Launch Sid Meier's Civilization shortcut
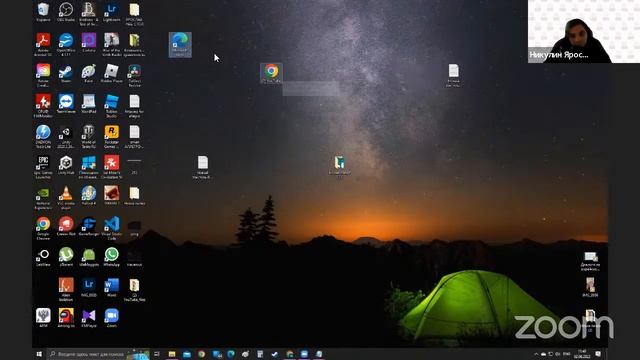Viewport: 640px width, 360px height. click(111, 167)
